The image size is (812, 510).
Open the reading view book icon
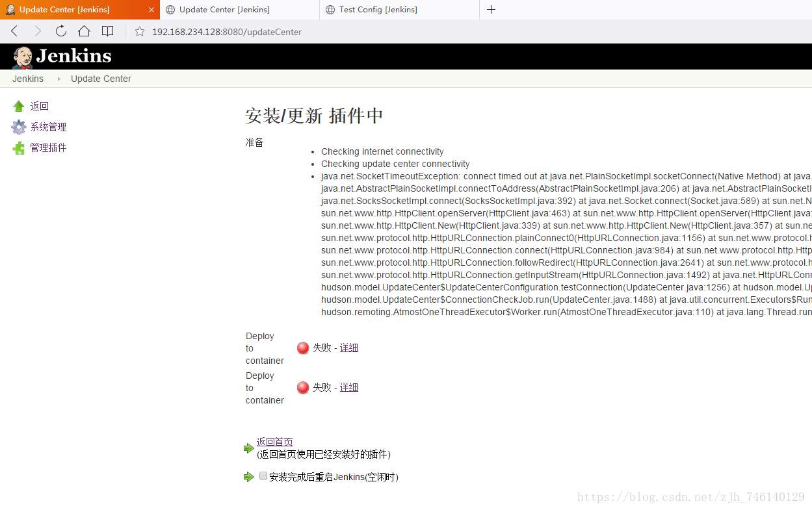pos(107,31)
